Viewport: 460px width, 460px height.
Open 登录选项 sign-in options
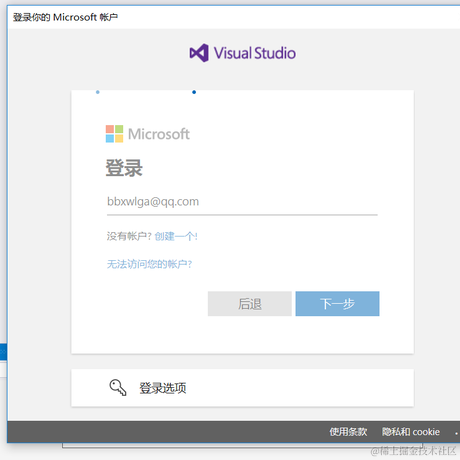[242, 388]
